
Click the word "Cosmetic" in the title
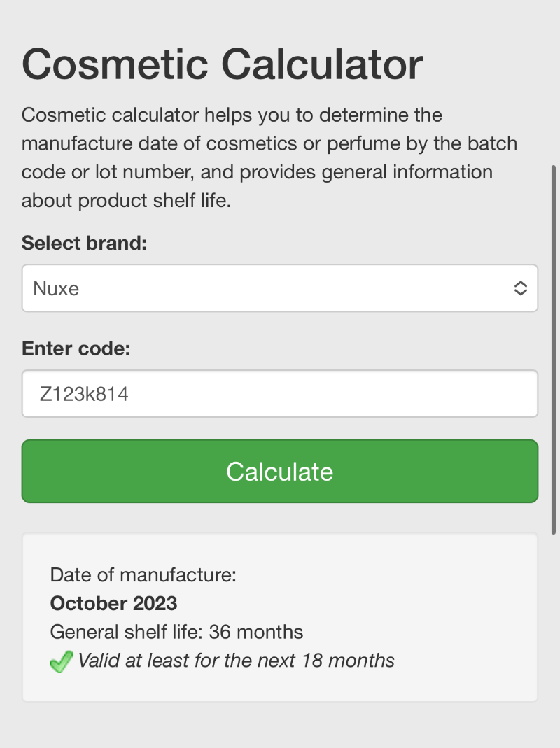pyautogui.click(x=115, y=64)
